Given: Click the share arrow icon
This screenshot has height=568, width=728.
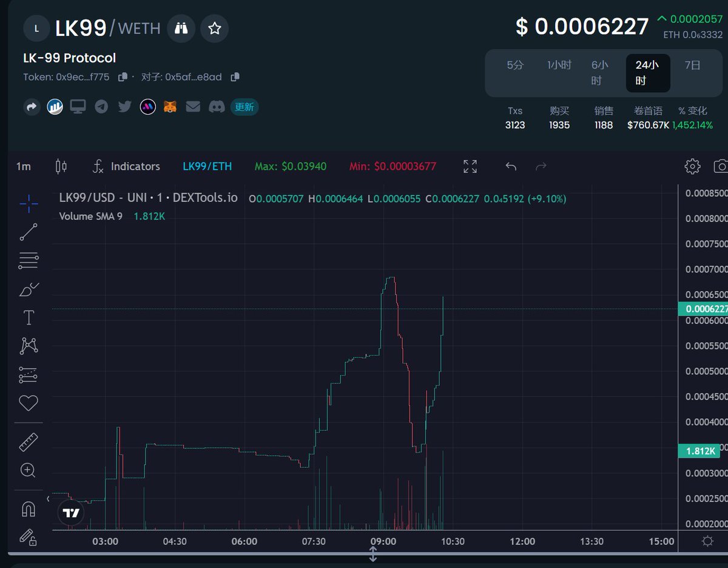Looking at the screenshot, I should 31,107.
